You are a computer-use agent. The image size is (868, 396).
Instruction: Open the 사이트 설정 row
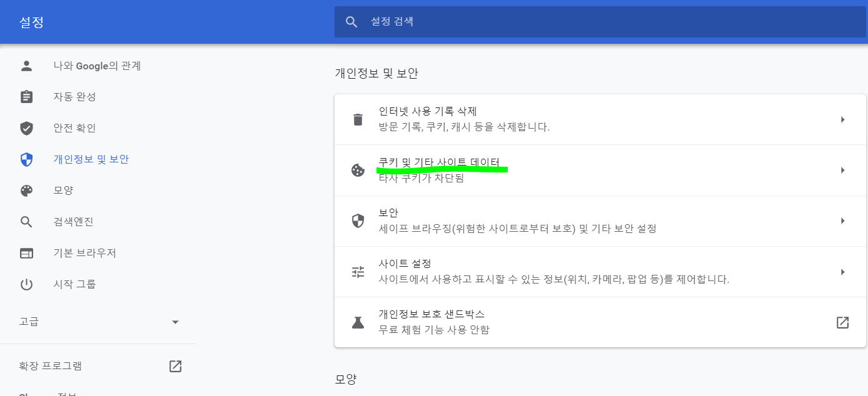[x=600, y=272]
